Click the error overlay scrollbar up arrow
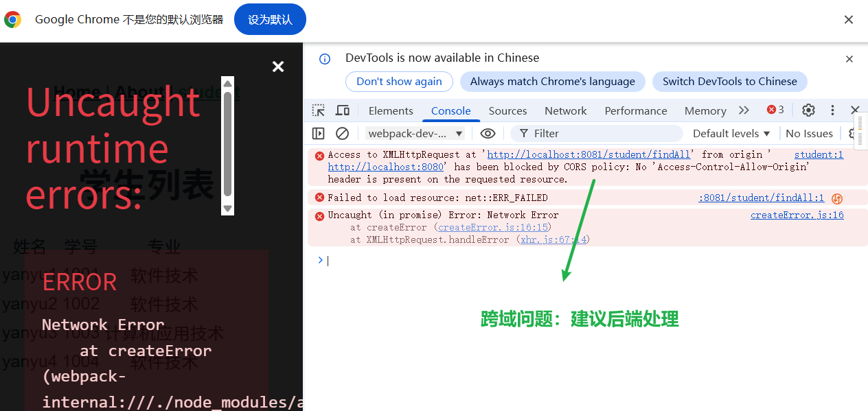868x411 pixels. (x=228, y=82)
